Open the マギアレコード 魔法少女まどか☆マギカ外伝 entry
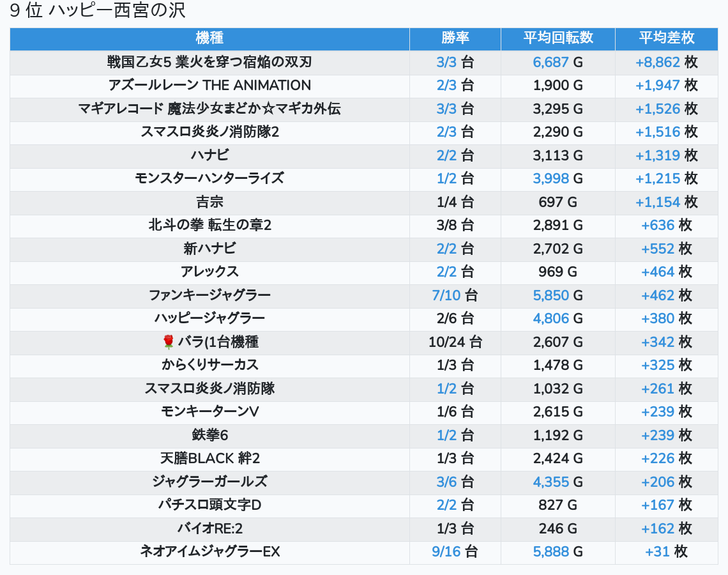The image size is (728, 575). click(209, 109)
